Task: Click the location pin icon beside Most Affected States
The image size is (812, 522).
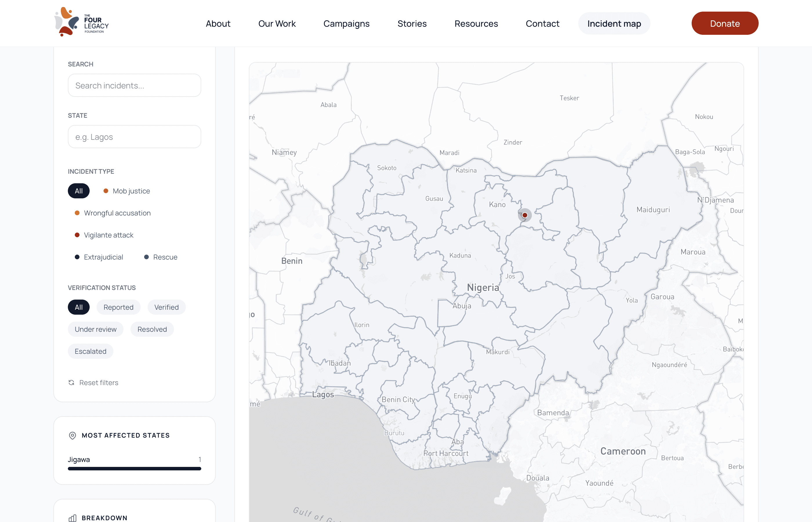Action: (x=72, y=436)
